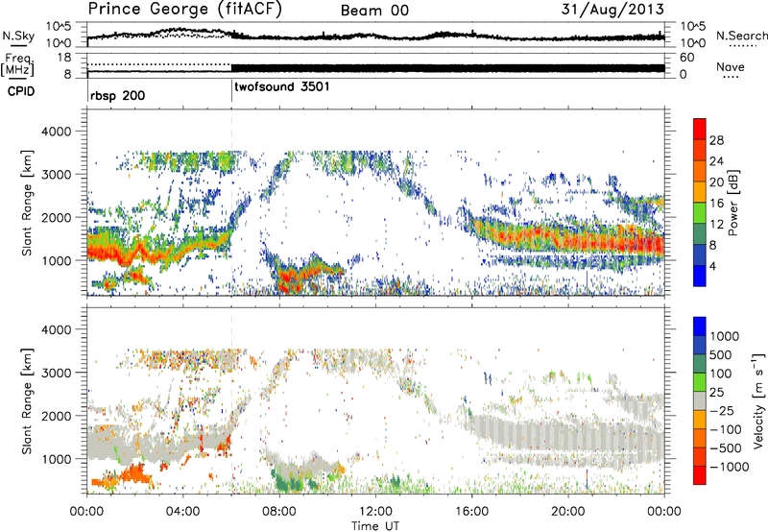Image resolution: width=768 pixels, height=532 pixels.
Task: Click the Slant Range label of the power panel
Action: (27, 203)
